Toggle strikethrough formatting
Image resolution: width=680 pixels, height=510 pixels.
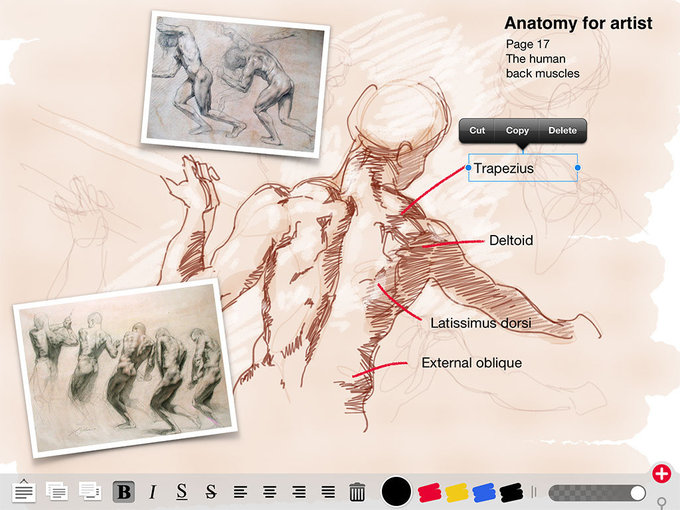tap(211, 492)
